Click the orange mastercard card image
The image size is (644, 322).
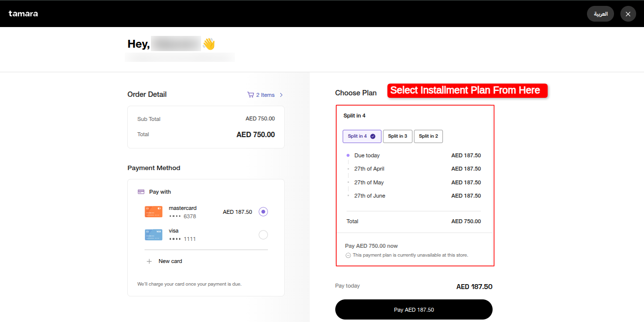coord(153,212)
